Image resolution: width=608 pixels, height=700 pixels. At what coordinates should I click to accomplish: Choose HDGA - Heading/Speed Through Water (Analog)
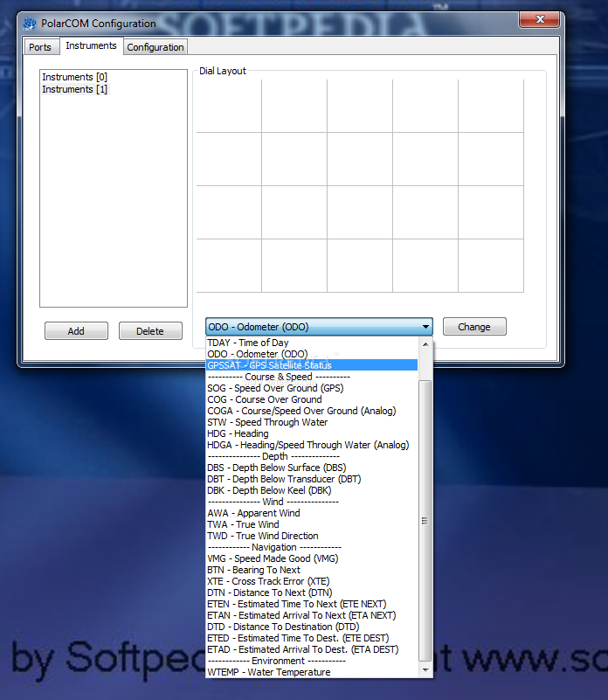click(x=312, y=445)
